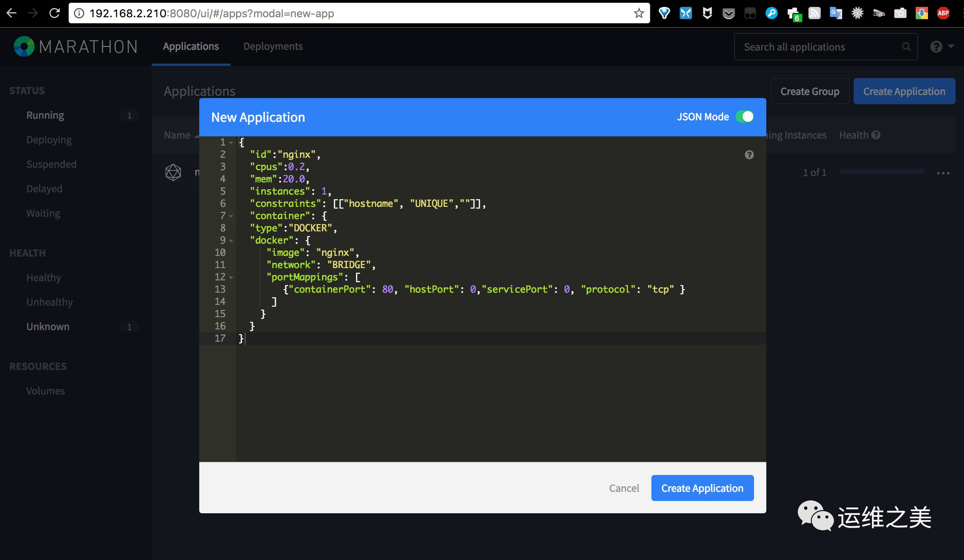Click the application polyhedron icon in the list
Image resolution: width=964 pixels, height=560 pixels.
173,172
